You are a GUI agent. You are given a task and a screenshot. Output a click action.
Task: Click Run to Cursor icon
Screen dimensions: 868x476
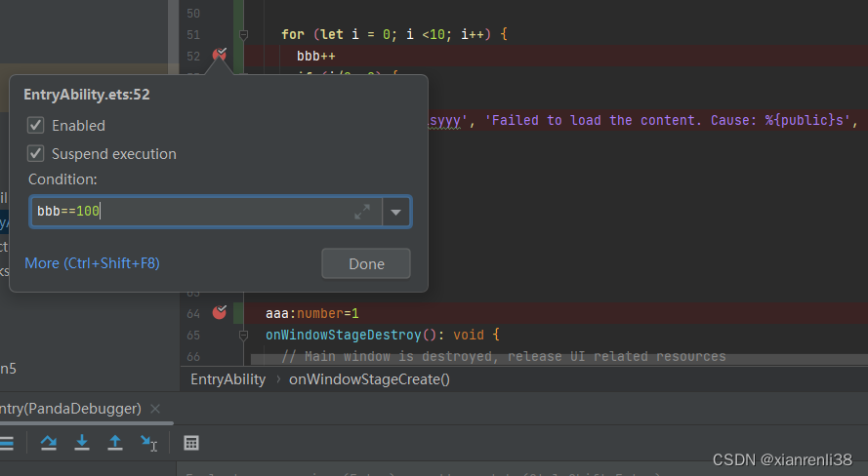pos(149,443)
